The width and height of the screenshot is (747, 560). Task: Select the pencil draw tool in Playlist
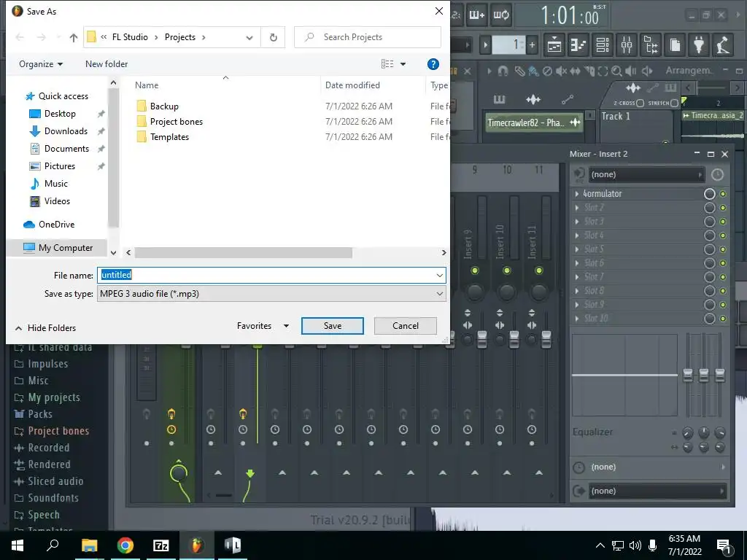tap(519, 71)
